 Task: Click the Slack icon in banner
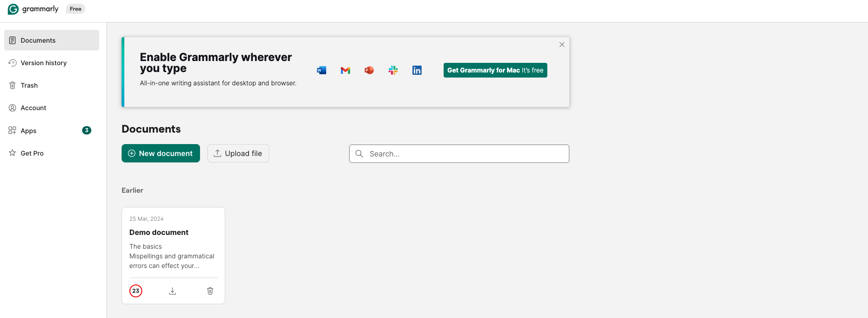click(393, 70)
